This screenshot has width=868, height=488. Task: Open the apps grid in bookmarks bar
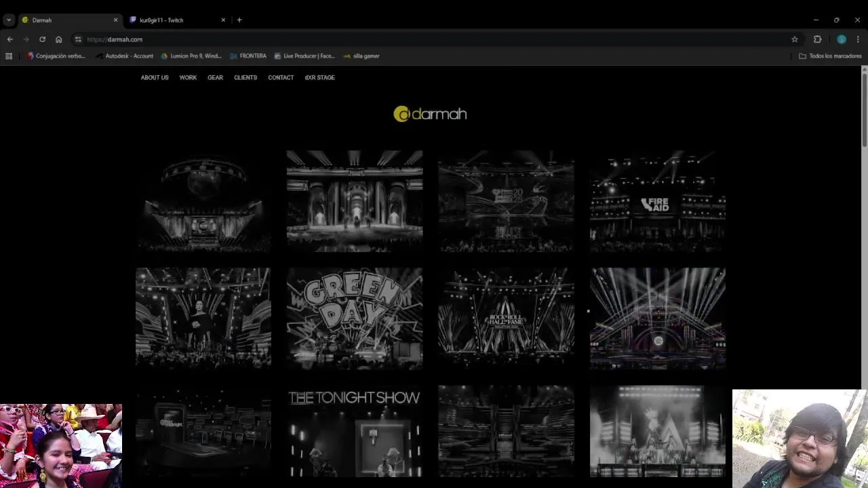pyautogui.click(x=9, y=56)
